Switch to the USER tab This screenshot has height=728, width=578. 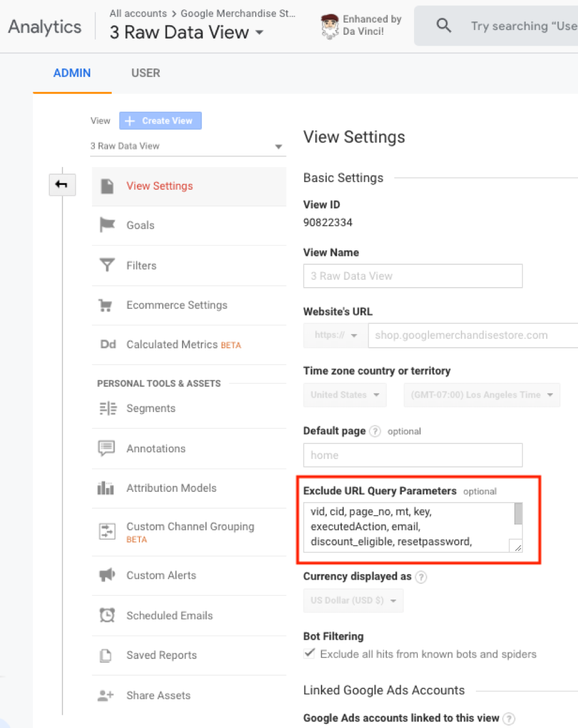[x=145, y=73]
